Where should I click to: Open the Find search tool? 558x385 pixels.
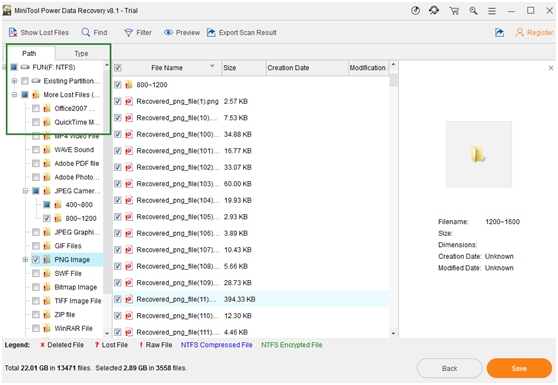(94, 32)
